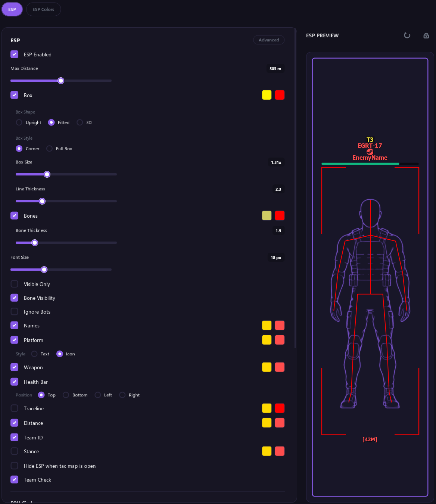Viewport: 436px width, 504px height.
Task: Open the Weapon yellow color swatch
Action: [x=267, y=367]
